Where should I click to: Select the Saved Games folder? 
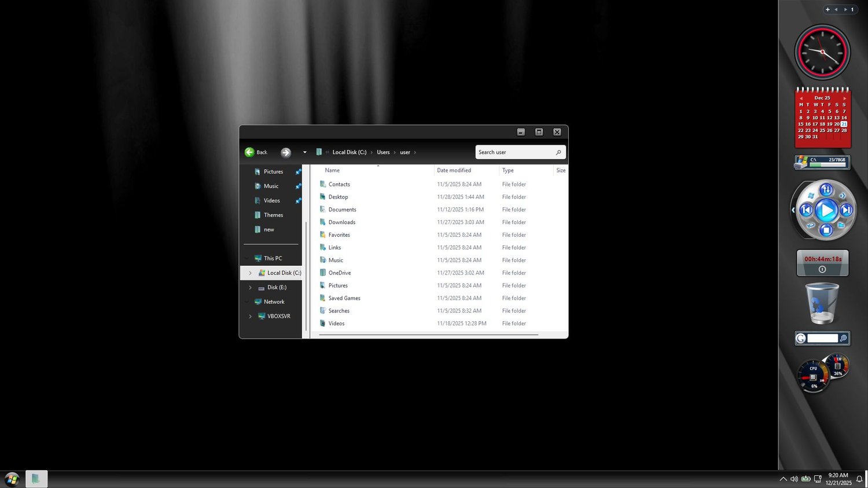pos(344,298)
